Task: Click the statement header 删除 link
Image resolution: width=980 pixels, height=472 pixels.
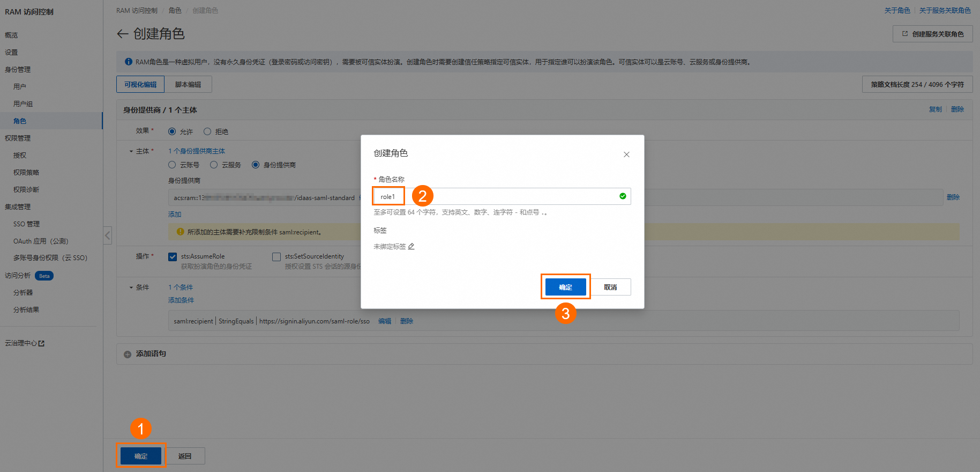Action: (x=957, y=109)
